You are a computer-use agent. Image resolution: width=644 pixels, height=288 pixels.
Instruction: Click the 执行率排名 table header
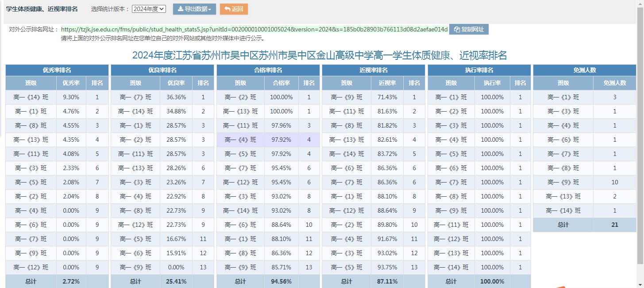click(x=479, y=70)
